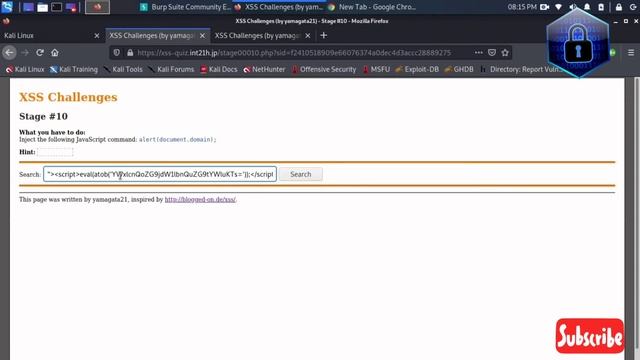Select the second XSS Challenges tab
Screen dimensions: 640x360
[263, 36]
